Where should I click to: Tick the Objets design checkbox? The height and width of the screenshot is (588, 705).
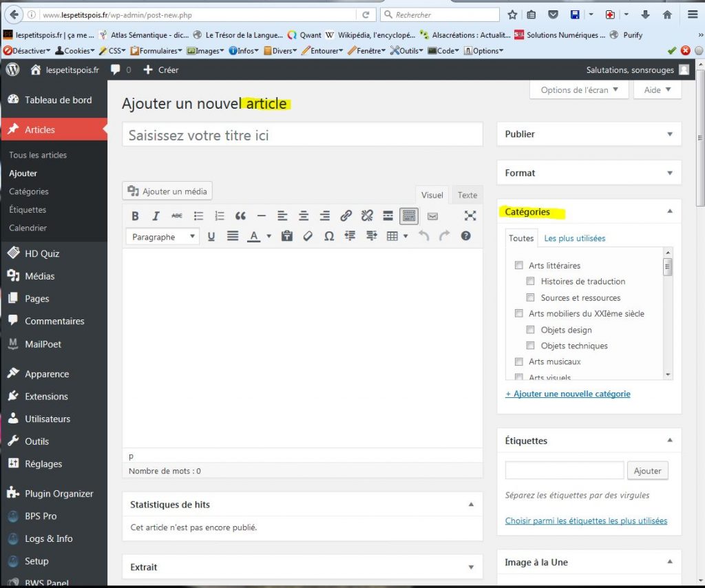[x=531, y=330]
